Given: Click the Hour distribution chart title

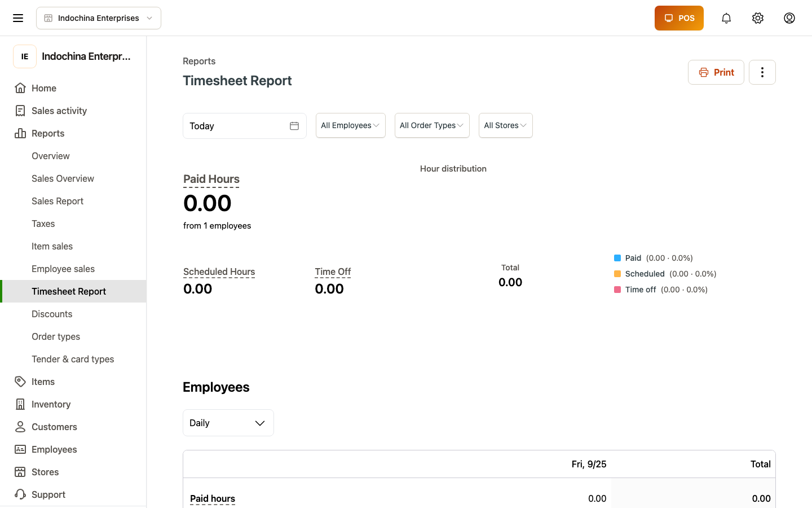Looking at the screenshot, I should (x=453, y=169).
